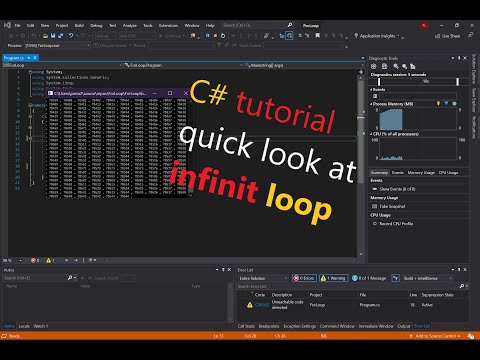
Task: Click the Diagnostic Tools output window icon
Action: tap(385, 66)
